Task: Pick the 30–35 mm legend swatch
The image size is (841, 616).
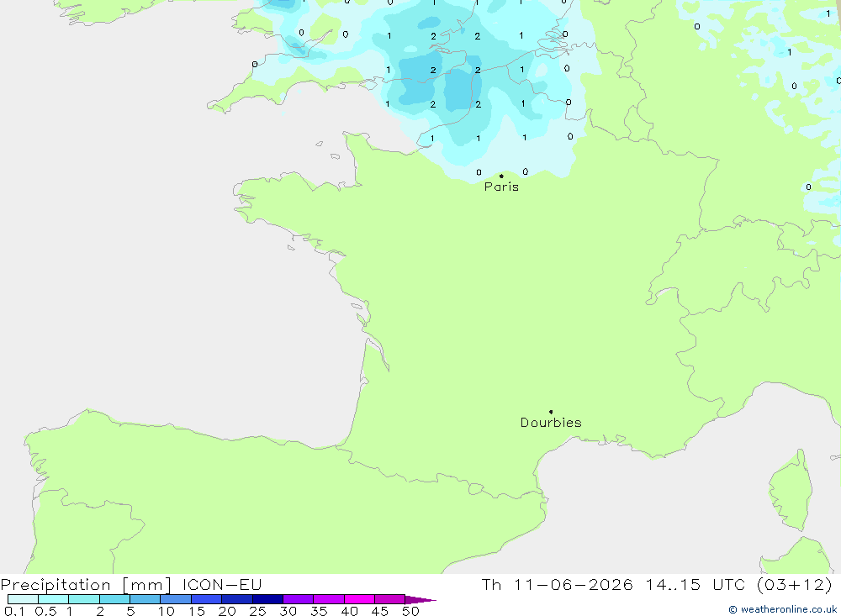Action: pos(299,599)
